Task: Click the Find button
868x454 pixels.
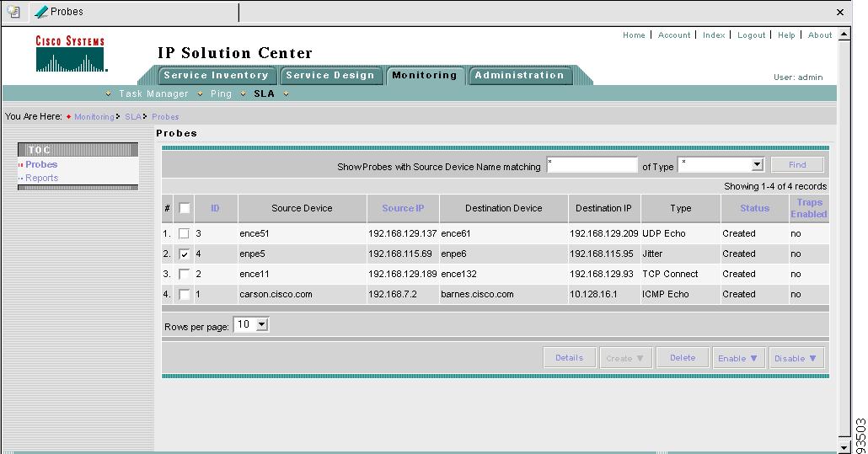Action: [x=797, y=165]
